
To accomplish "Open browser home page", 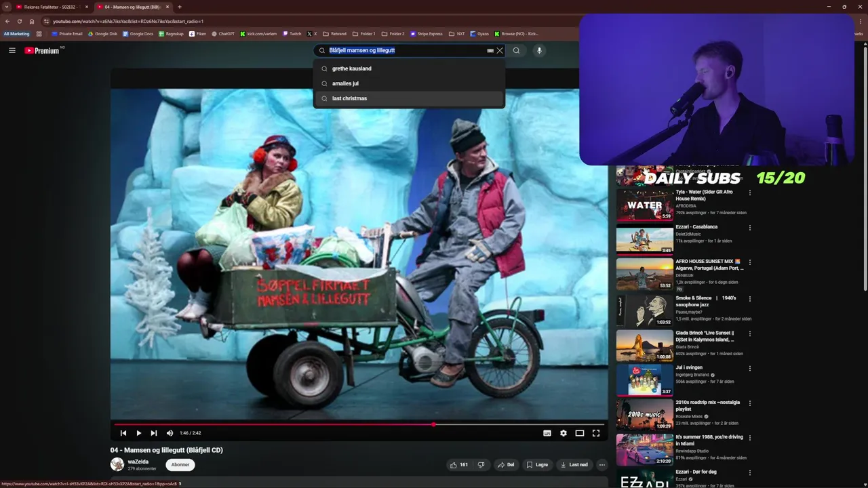I will [31, 21].
